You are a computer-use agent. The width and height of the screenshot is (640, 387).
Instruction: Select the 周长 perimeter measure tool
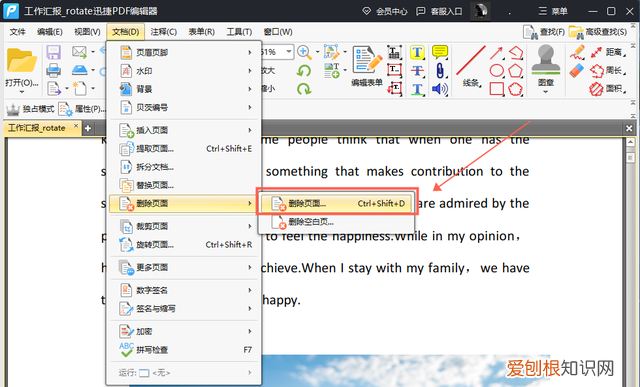coord(608,71)
